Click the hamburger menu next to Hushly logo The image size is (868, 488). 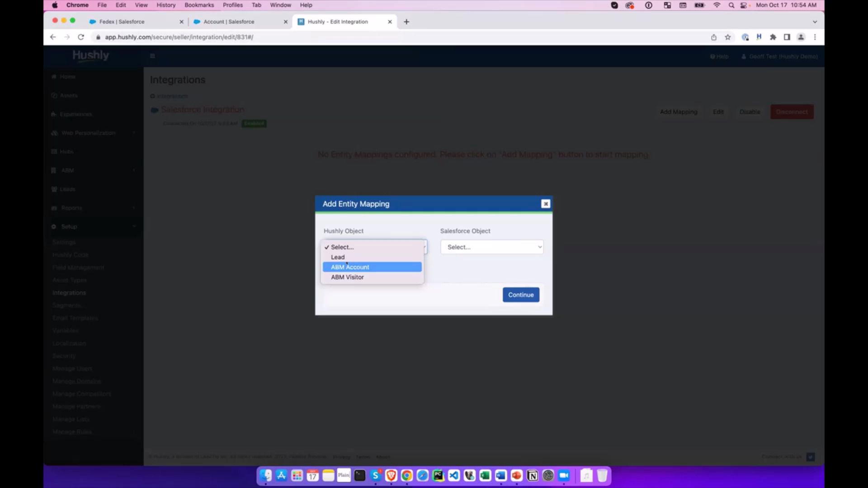coord(152,56)
